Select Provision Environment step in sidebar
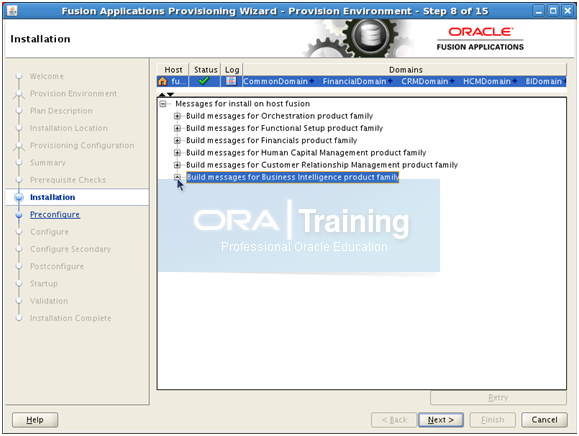This screenshot has height=436, width=579. 73,94
